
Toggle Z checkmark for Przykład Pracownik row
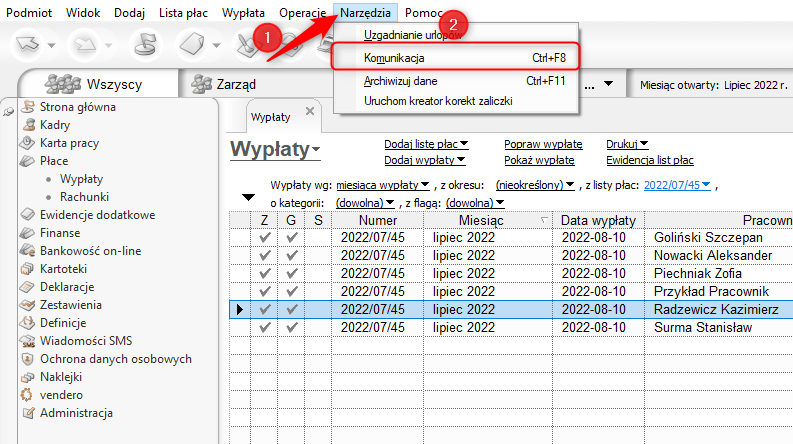point(265,291)
